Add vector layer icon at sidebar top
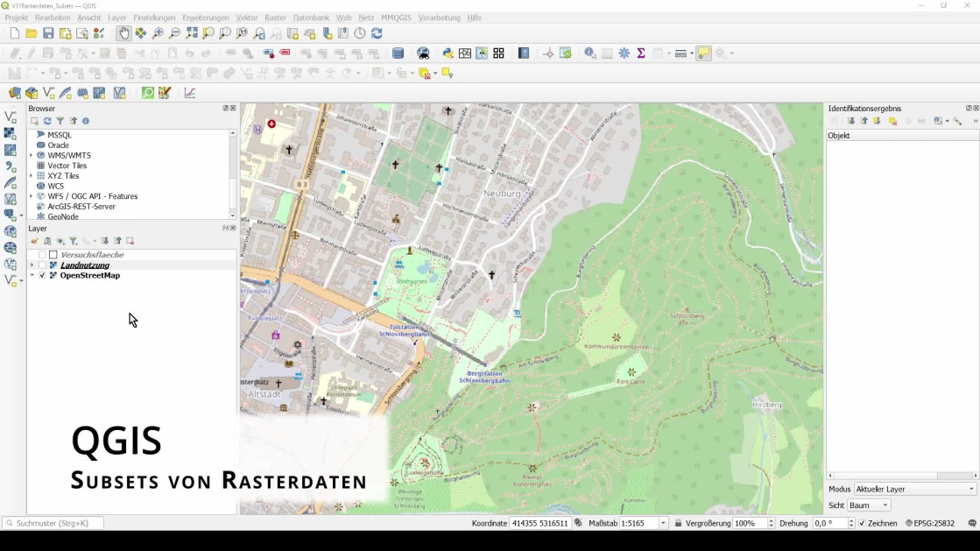The image size is (980, 551). tap(10, 117)
